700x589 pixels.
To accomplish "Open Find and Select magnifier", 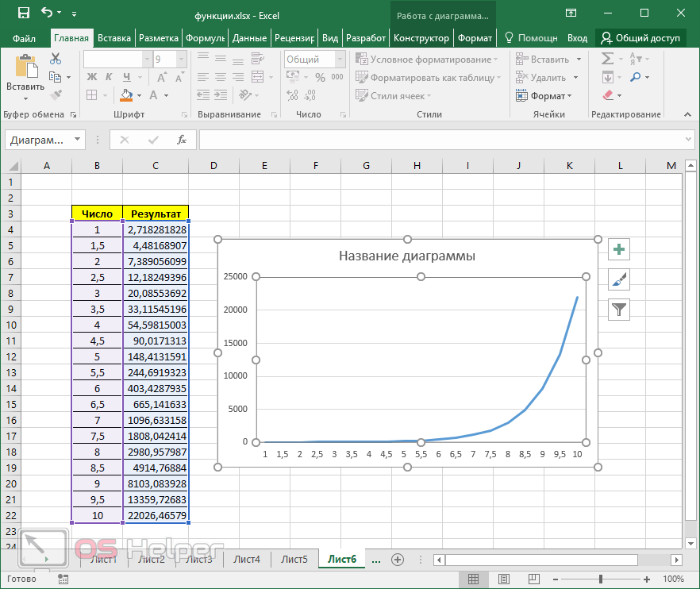I will pos(635,77).
